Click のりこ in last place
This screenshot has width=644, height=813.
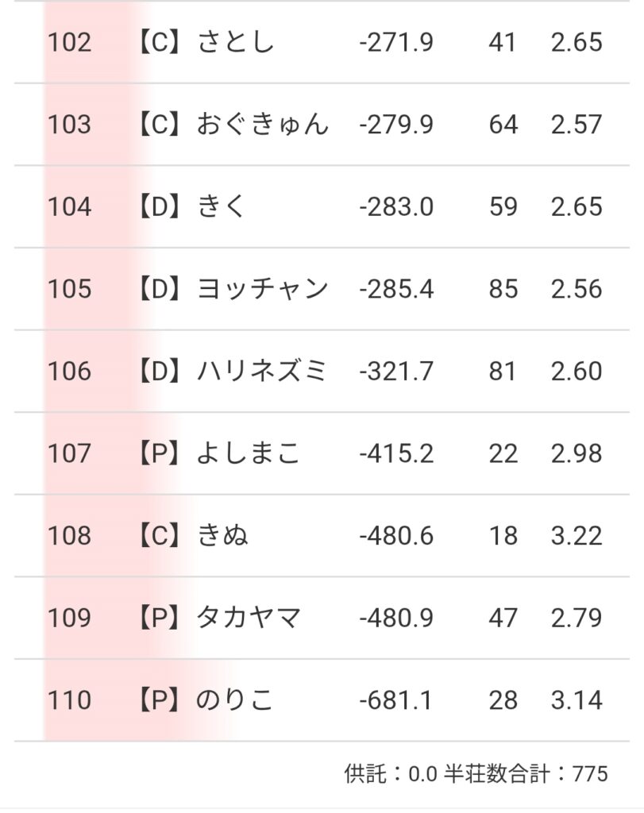click(x=235, y=700)
